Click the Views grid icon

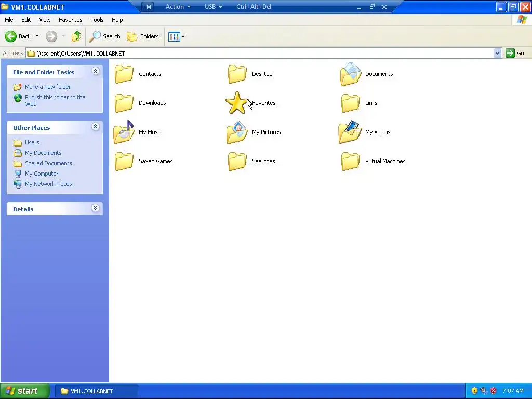point(174,37)
